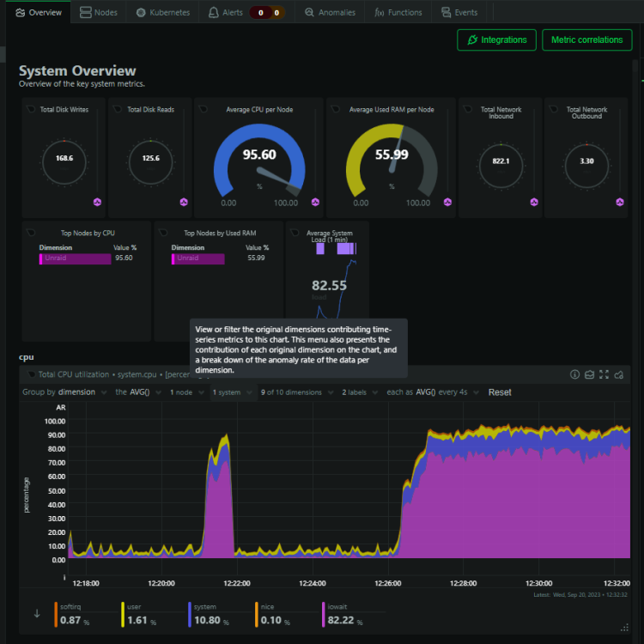644x644 pixels.
Task: Grab the resize handle at chart bottom corner
Action: pos(624,628)
